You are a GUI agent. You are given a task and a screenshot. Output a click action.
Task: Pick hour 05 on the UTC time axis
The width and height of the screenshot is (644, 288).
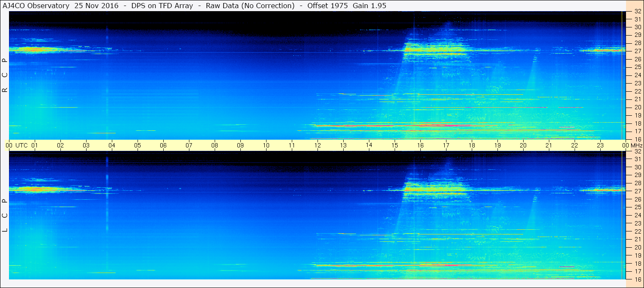[x=138, y=145]
